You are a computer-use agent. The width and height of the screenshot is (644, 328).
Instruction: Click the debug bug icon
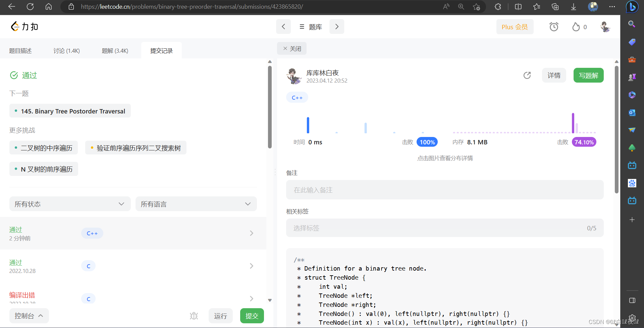[x=194, y=316]
